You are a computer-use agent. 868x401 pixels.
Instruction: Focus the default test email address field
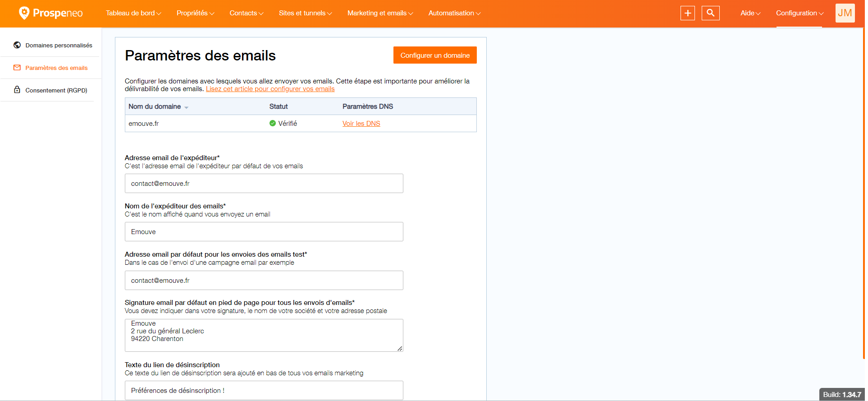pyautogui.click(x=264, y=281)
